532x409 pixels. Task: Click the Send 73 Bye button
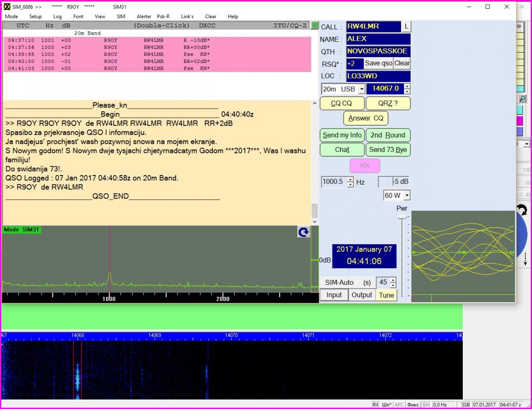388,150
